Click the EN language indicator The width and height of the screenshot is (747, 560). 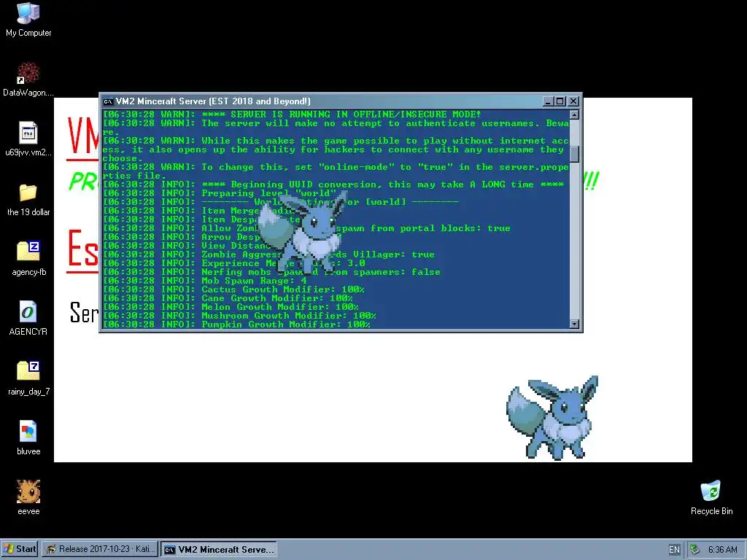point(674,550)
